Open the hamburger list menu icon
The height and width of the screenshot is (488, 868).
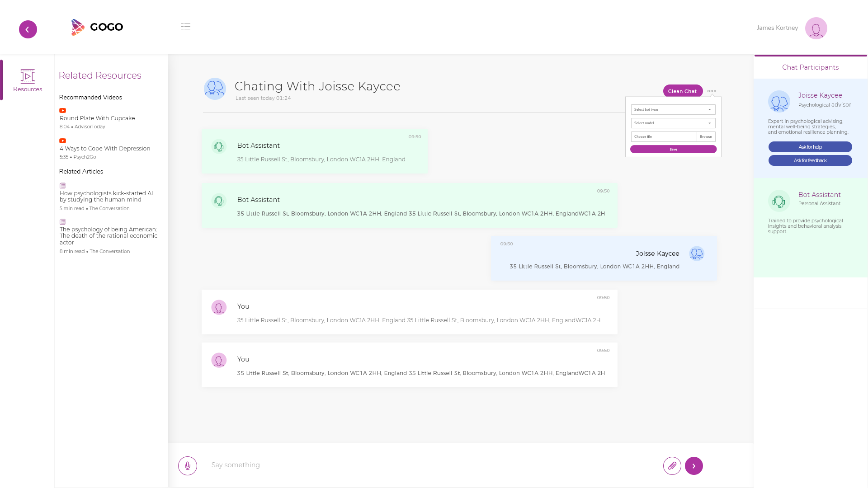click(185, 27)
